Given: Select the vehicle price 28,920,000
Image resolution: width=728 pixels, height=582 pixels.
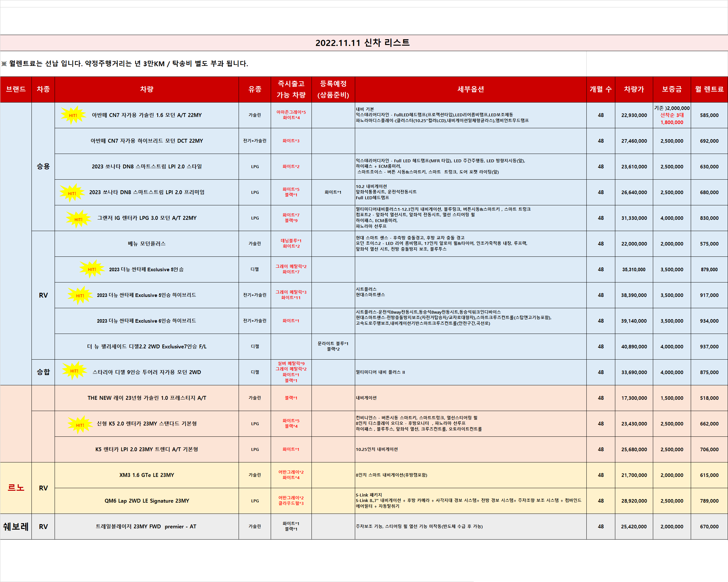Looking at the screenshot, I should click(634, 501).
